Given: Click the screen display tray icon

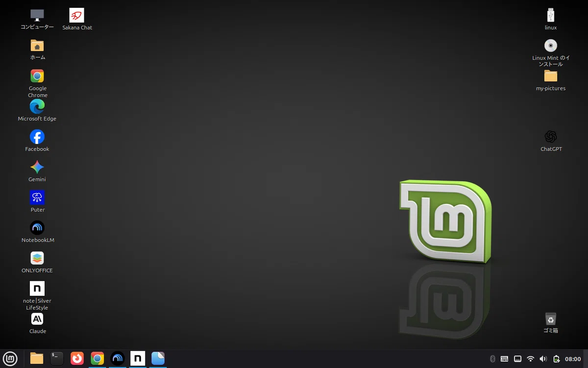Looking at the screenshot, I should click(x=517, y=359).
